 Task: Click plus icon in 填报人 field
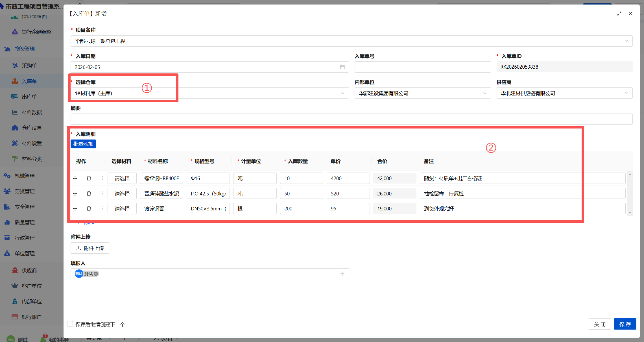tap(342, 274)
